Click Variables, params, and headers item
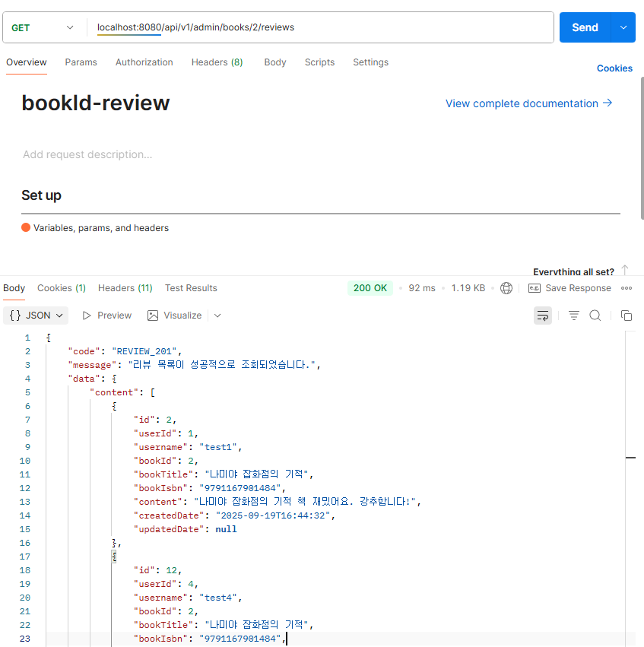This screenshot has height=647, width=644. pos(95,228)
